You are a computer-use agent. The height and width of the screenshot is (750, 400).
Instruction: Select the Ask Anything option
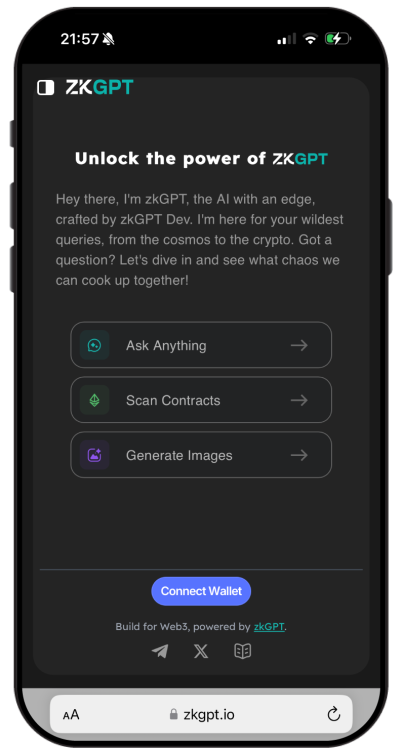(x=201, y=345)
